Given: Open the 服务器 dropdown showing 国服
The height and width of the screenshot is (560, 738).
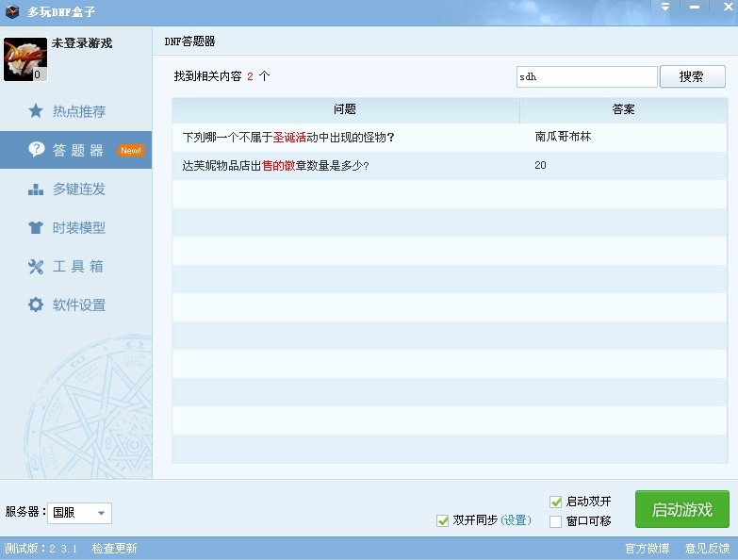Looking at the screenshot, I should coord(79,513).
